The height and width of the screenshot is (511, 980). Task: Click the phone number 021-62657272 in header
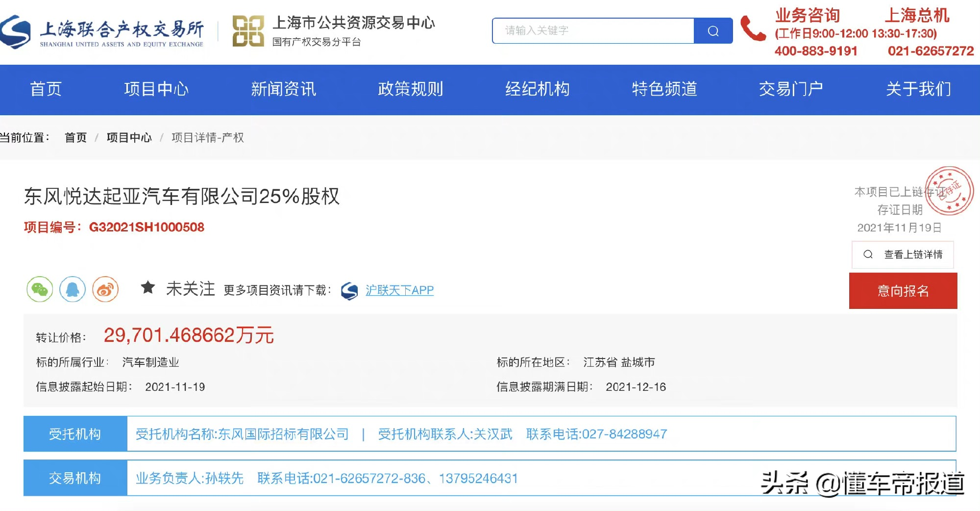click(931, 51)
